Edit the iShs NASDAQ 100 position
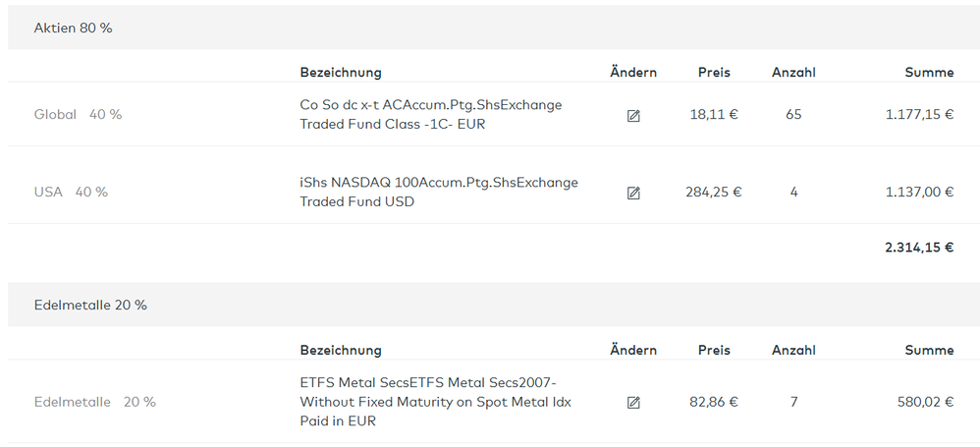980x447 pixels. (x=633, y=193)
